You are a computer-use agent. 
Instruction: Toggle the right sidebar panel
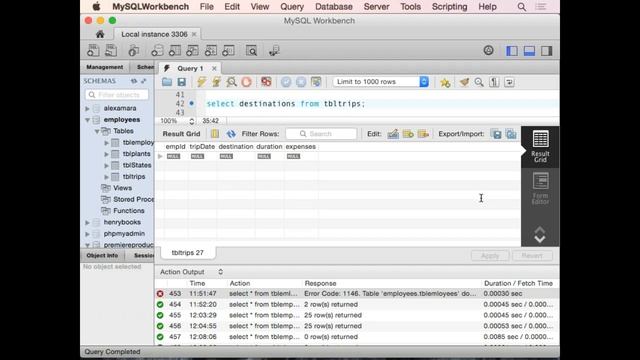(x=547, y=51)
